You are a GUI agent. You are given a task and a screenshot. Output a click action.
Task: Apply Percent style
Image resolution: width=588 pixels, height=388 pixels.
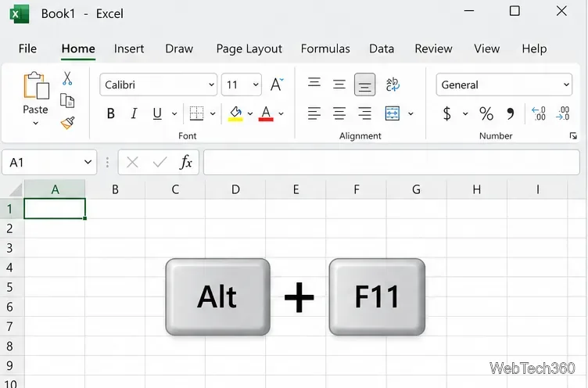point(486,113)
